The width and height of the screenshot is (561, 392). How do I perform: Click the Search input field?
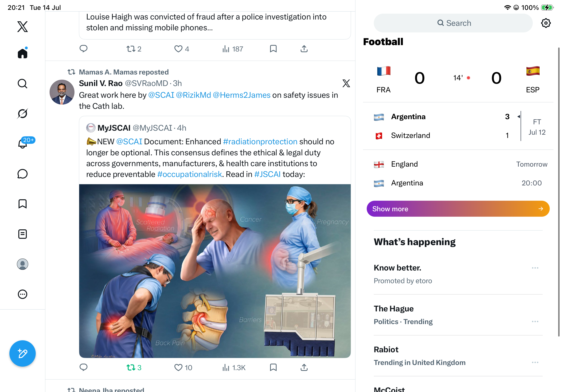(453, 23)
